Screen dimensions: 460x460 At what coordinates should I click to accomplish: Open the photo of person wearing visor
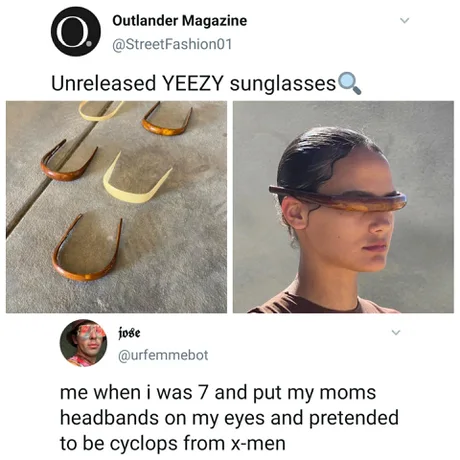[x=343, y=207]
